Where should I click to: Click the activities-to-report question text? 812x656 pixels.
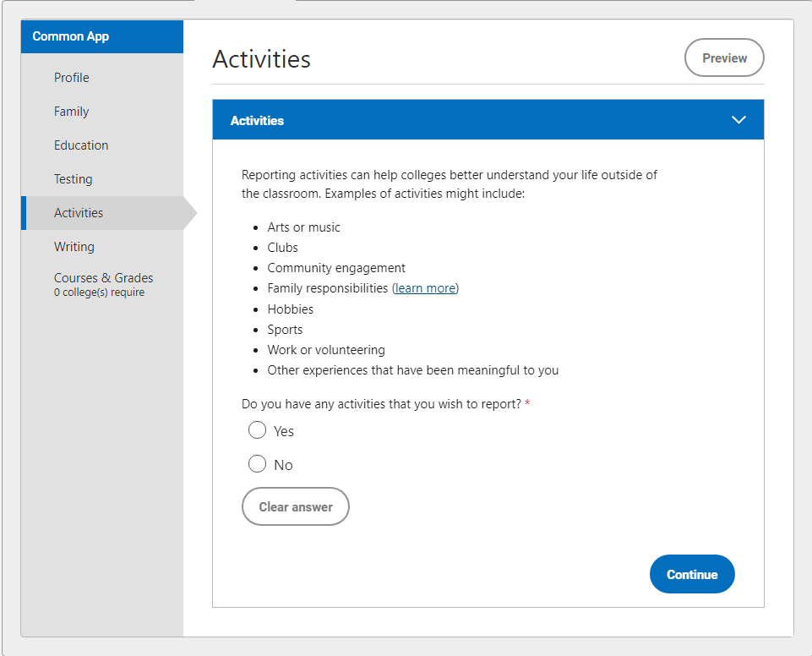[x=381, y=404]
